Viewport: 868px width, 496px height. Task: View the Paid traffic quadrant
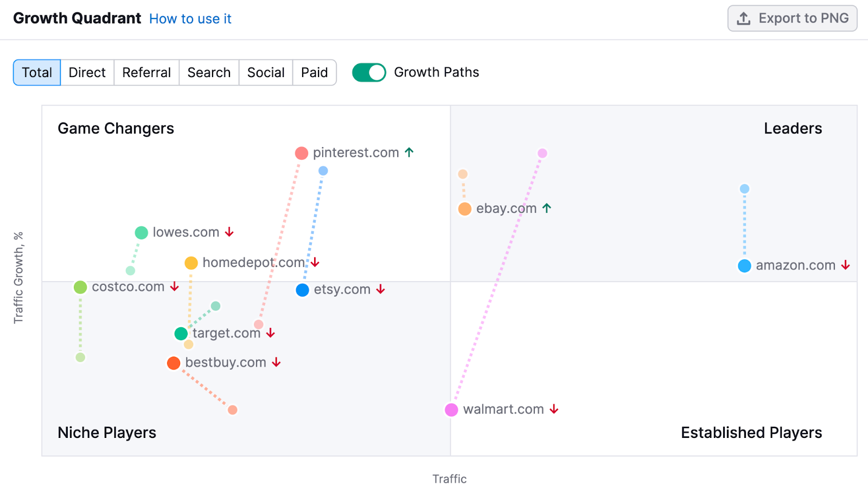coord(314,72)
